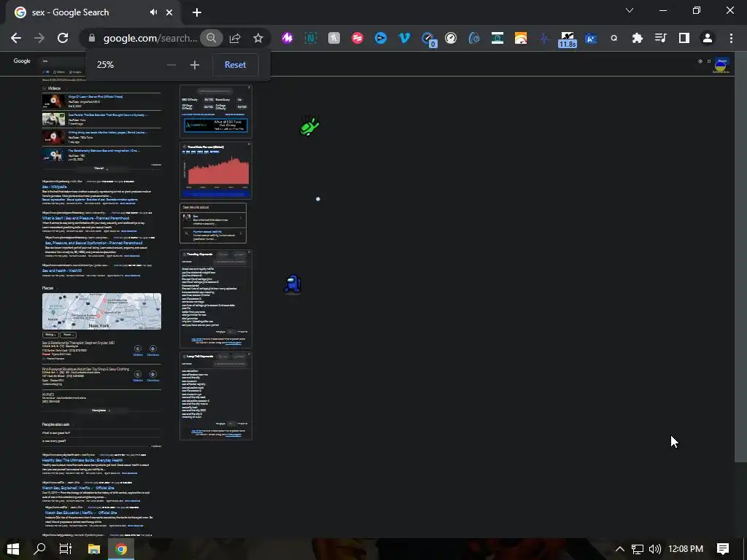This screenshot has height=560, width=747.
Task: Open the New York places map
Action: pos(101,311)
